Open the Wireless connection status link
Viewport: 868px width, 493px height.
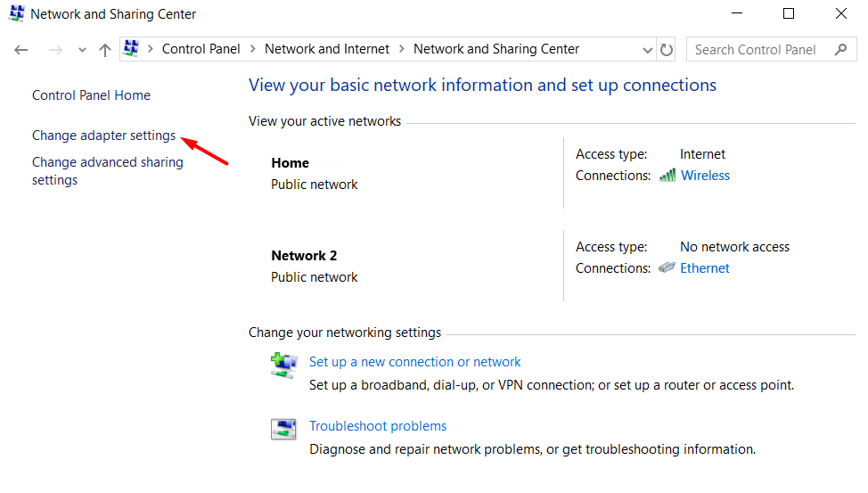pyautogui.click(x=705, y=176)
